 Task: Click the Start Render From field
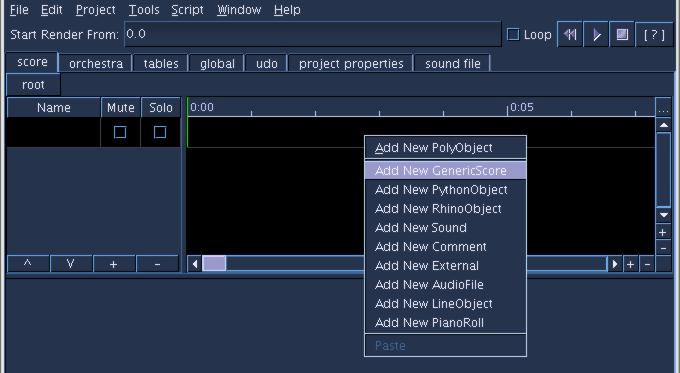[x=313, y=34]
